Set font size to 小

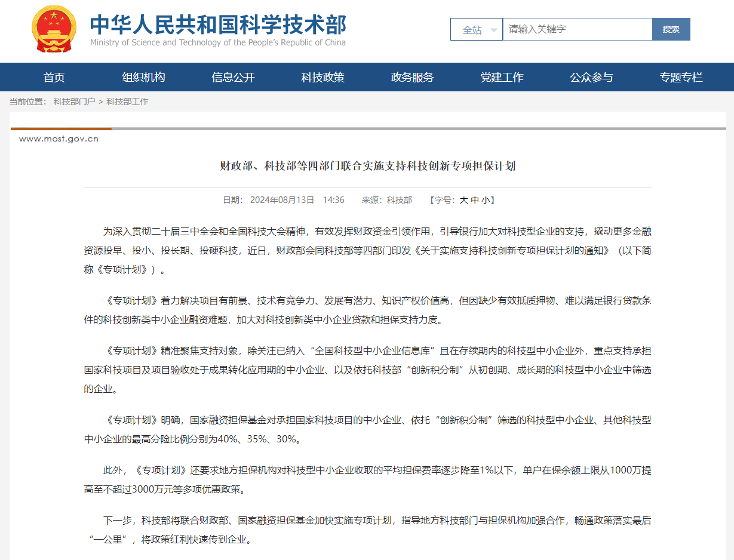point(486,200)
